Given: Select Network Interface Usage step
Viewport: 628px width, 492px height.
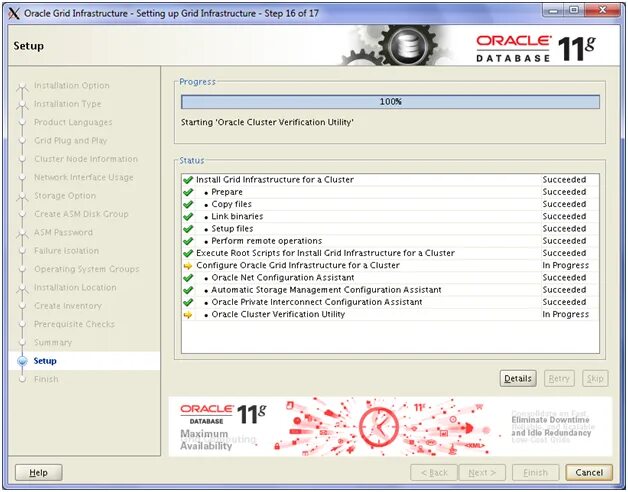Looking at the screenshot, I should 84,177.
